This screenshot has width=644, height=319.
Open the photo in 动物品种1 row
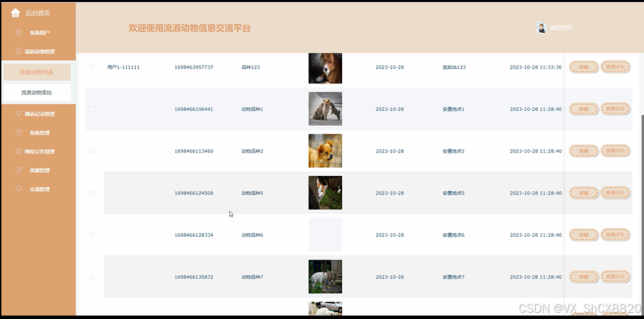[x=325, y=109]
